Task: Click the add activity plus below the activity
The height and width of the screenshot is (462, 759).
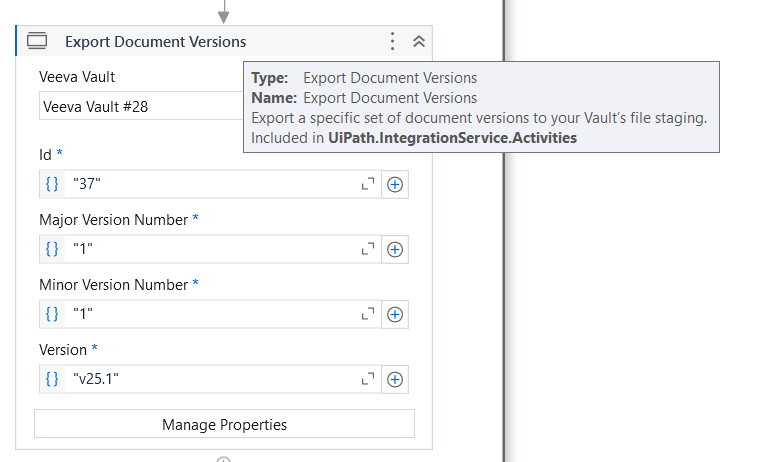Action: click(x=223, y=459)
